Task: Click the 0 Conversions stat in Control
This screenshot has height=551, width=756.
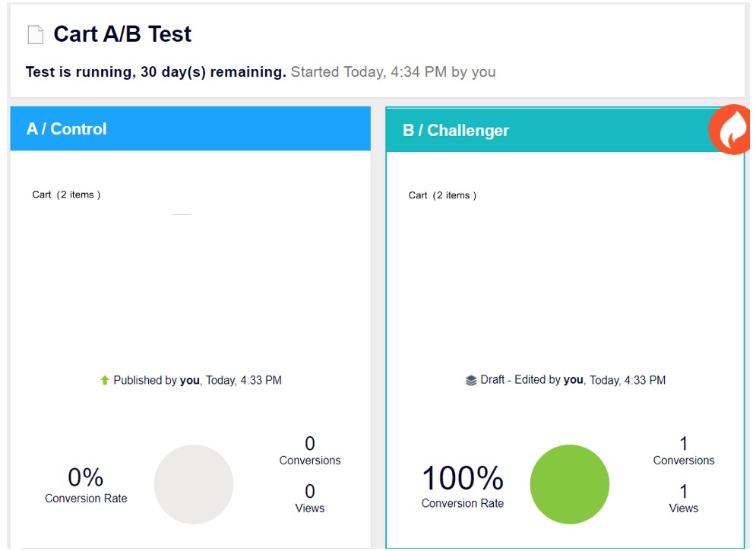Action: [x=309, y=451]
